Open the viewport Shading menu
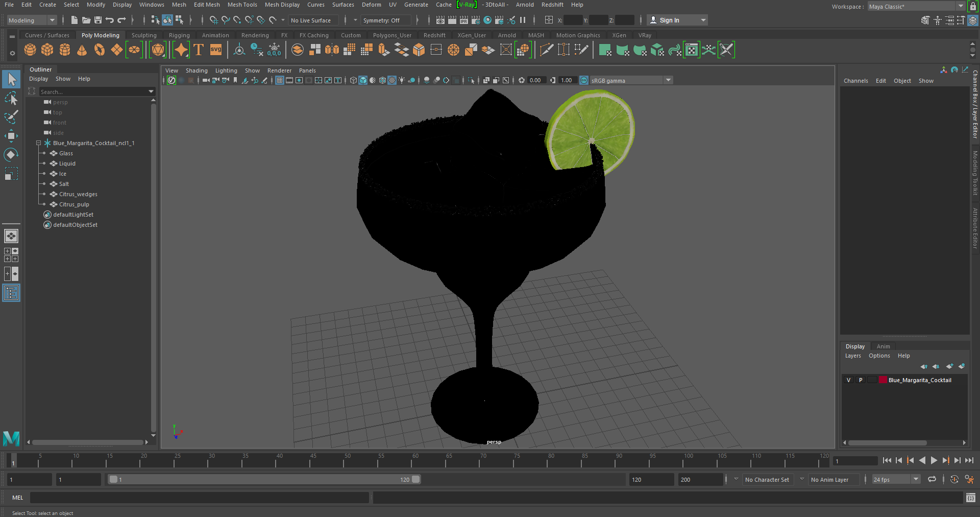Screen dimensions: 980x517 point(197,70)
